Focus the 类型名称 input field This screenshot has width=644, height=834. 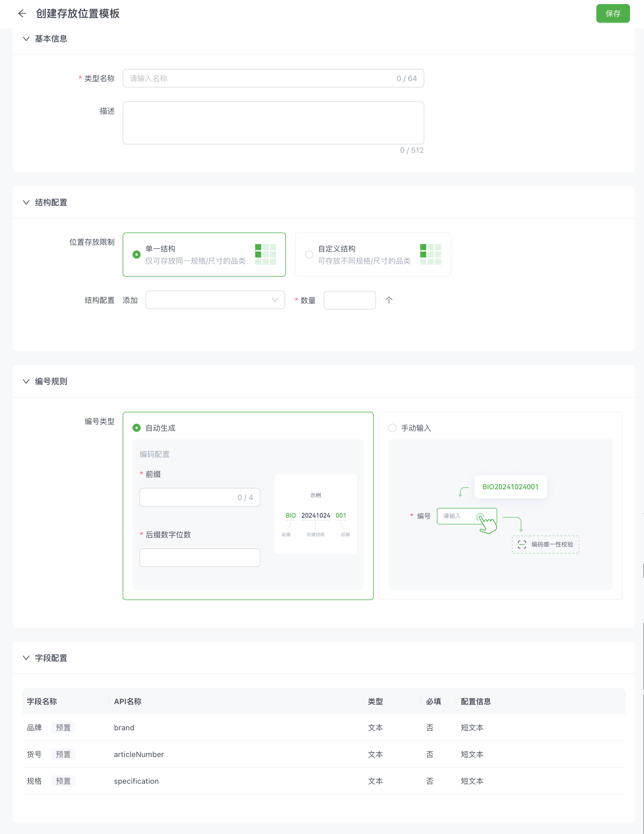point(260,78)
